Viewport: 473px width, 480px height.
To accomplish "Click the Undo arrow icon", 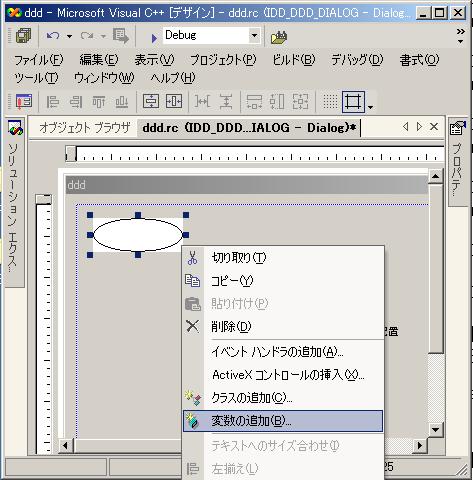I will [x=53, y=36].
